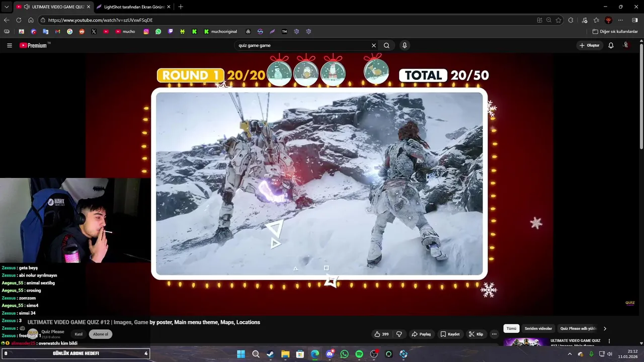This screenshot has height=362, width=644.
Task: Open the Favorites list toolbar button
Action: click(596, 20)
